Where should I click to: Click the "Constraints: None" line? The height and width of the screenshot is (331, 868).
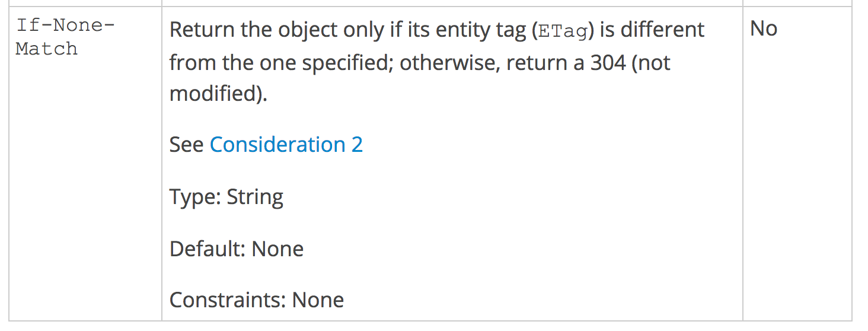[x=257, y=300]
